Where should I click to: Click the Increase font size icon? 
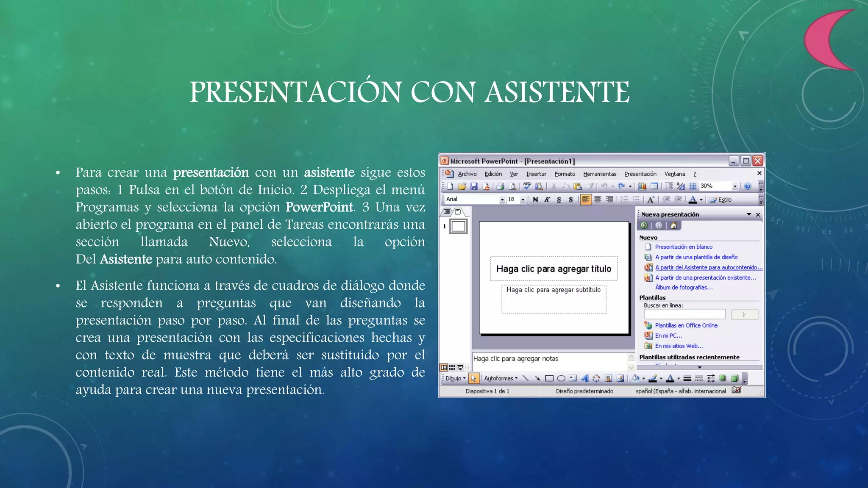(651, 200)
